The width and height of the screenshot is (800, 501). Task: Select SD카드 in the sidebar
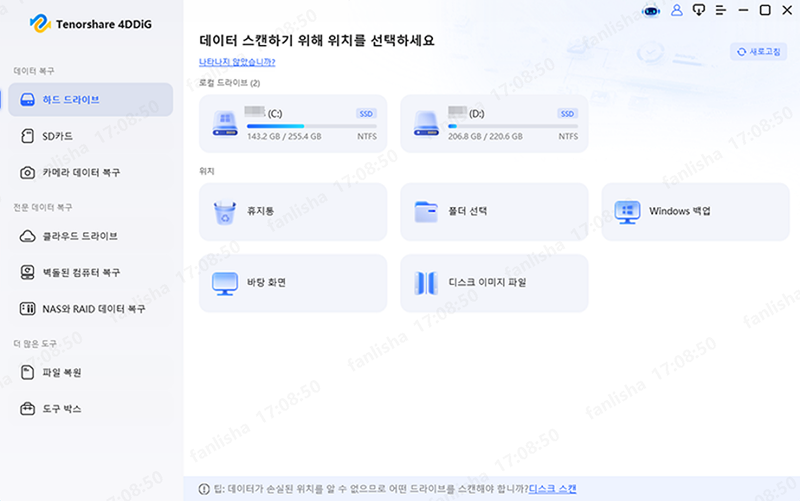pos(90,136)
